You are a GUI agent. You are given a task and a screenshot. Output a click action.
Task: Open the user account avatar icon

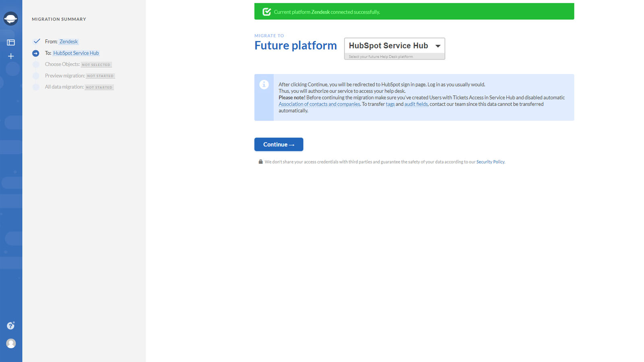coord(11,343)
